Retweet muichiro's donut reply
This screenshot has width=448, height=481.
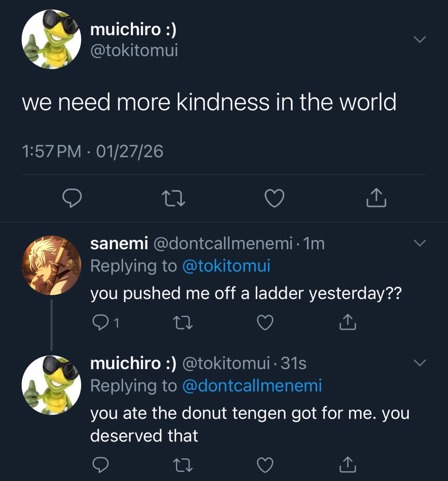coord(183,465)
